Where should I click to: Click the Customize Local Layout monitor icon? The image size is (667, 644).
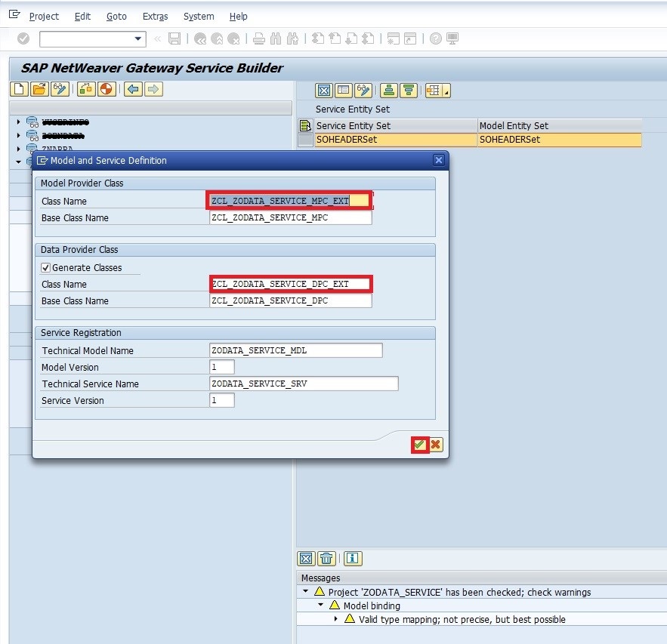[x=452, y=39]
